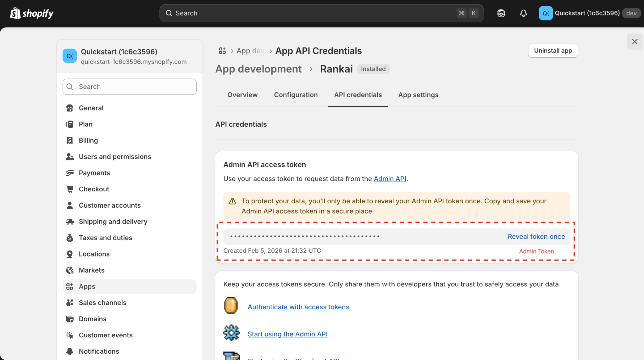Click the Shopify logo

coord(31,13)
